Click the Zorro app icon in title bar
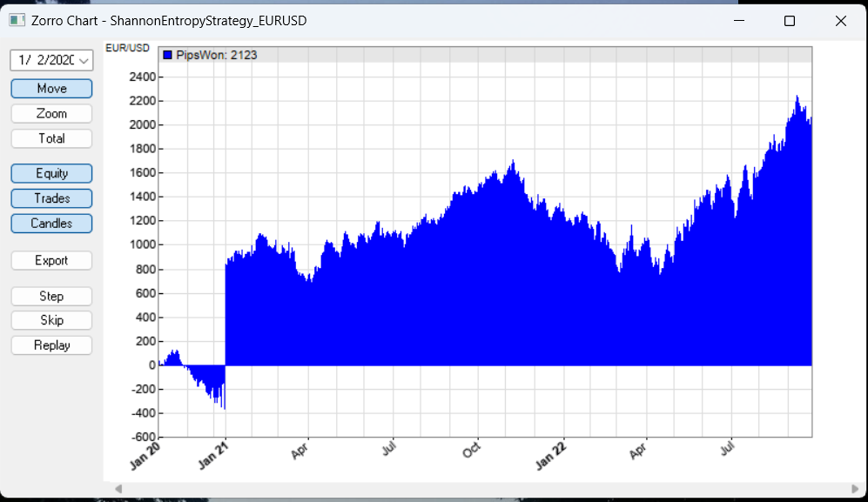 coord(17,20)
